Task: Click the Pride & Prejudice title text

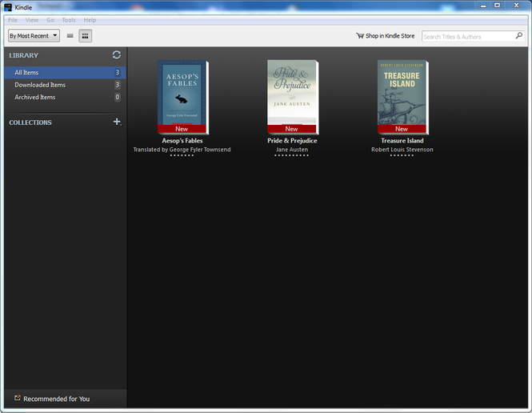Action: [292, 141]
